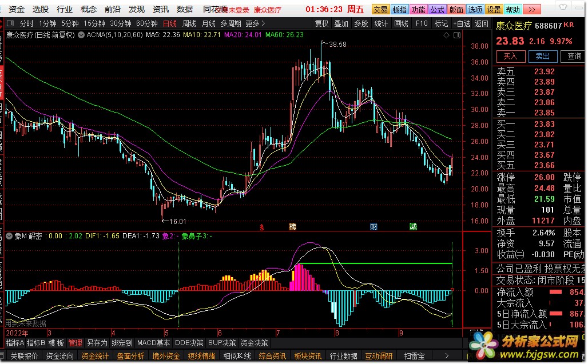The image size is (588, 364).
Task: Open the 关联报价 bottom tab
Action: [24, 356]
